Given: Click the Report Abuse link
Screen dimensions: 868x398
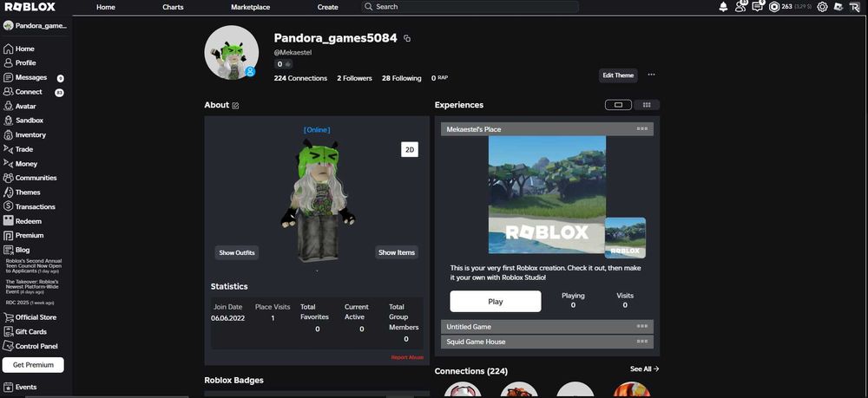Looking at the screenshot, I should [x=407, y=357].
